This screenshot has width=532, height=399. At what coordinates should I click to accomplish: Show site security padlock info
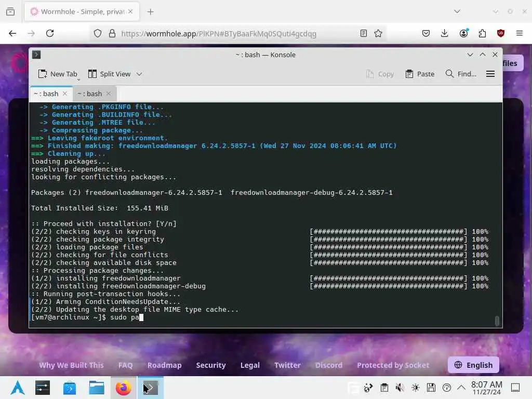click(112, 33)
